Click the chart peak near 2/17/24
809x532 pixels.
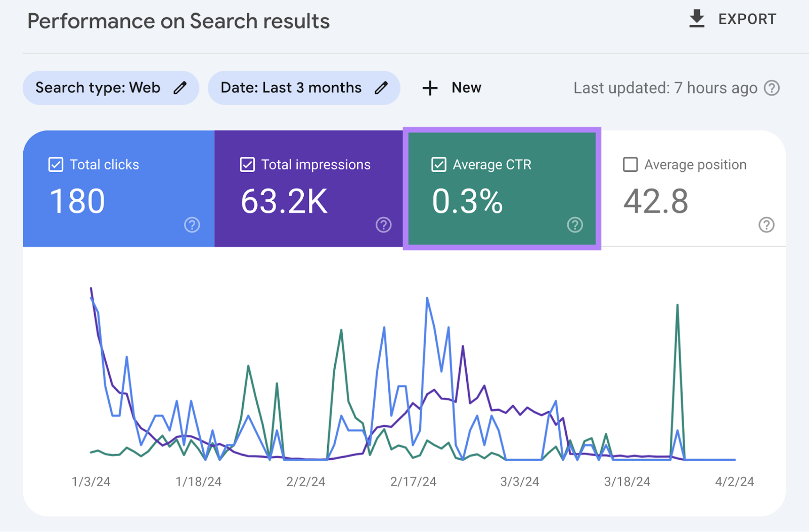click(426, 299)
